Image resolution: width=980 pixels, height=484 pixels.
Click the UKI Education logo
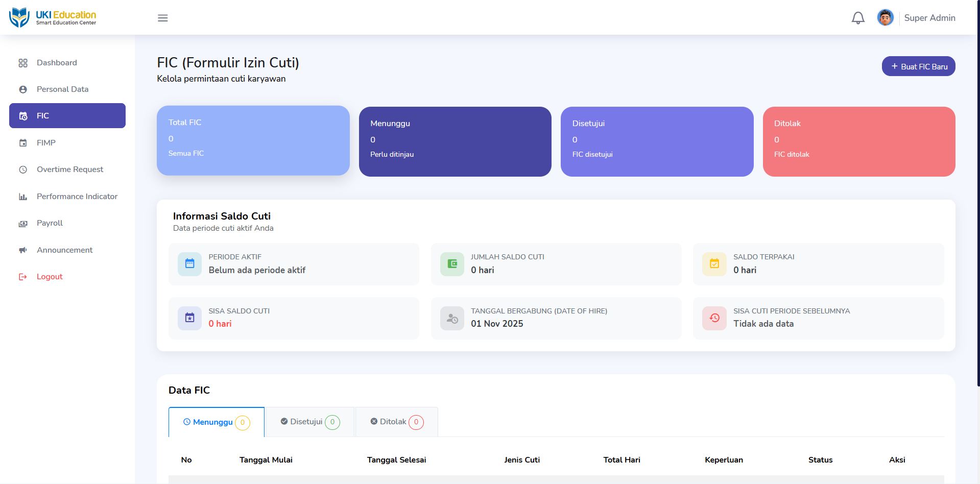pos(53,17)
